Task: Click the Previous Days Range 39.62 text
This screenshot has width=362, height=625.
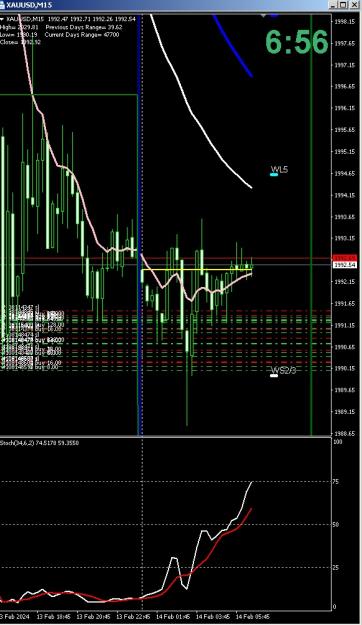Action: [x=84, y=27]
